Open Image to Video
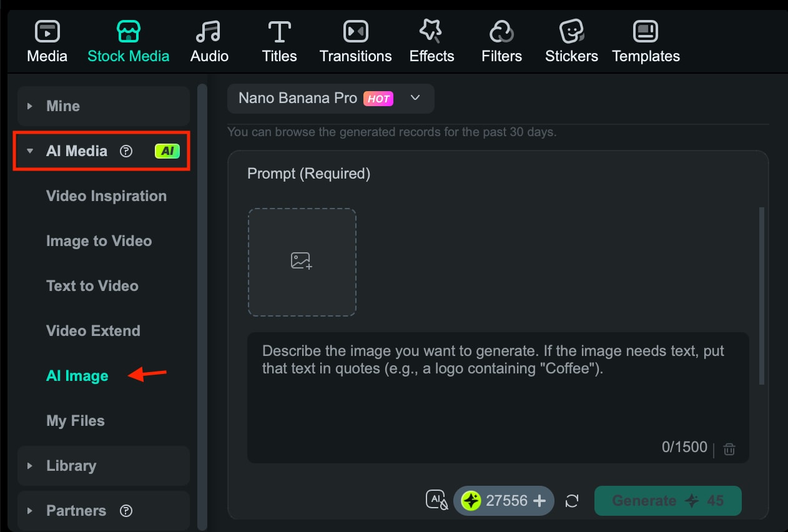Viewport: 788px width, 532px height. tap(99, 240)
